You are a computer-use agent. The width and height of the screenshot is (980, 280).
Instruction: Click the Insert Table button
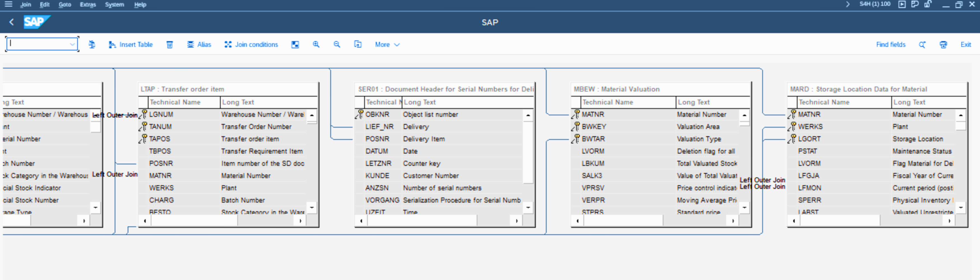click(130, 45)
